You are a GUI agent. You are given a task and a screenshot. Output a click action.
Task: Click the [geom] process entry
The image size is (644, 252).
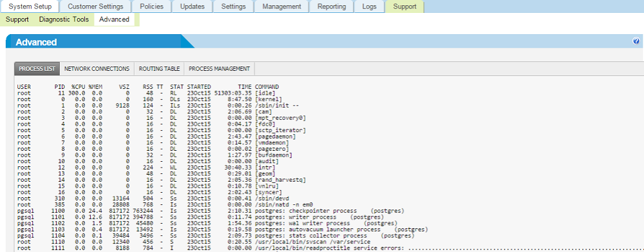pos(265,173)
